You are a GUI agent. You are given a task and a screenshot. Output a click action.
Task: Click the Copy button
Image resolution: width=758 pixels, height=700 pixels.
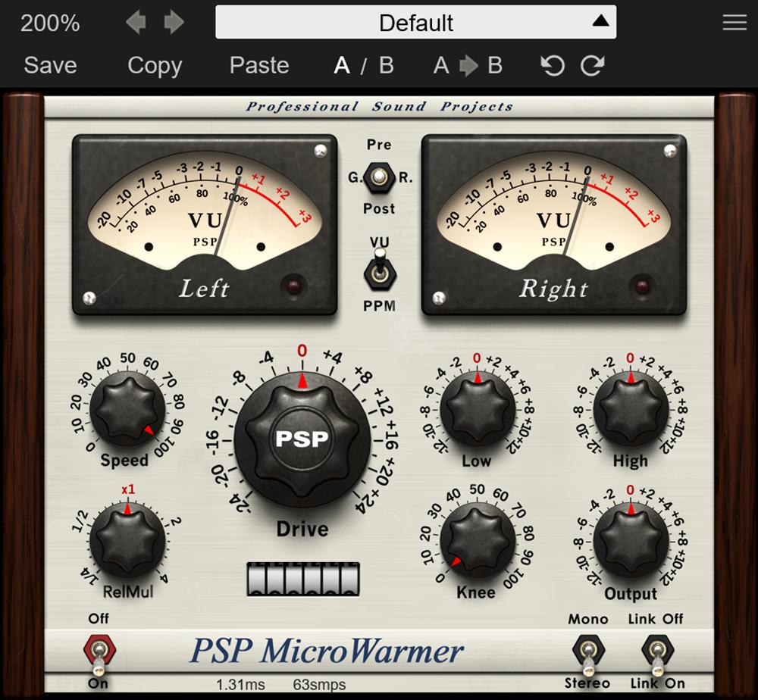point(155,66)
